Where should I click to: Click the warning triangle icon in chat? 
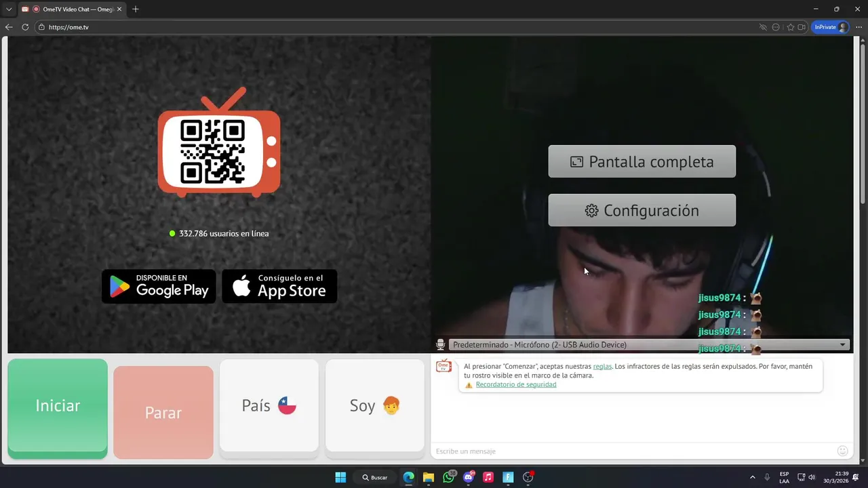tap(469, 385)
